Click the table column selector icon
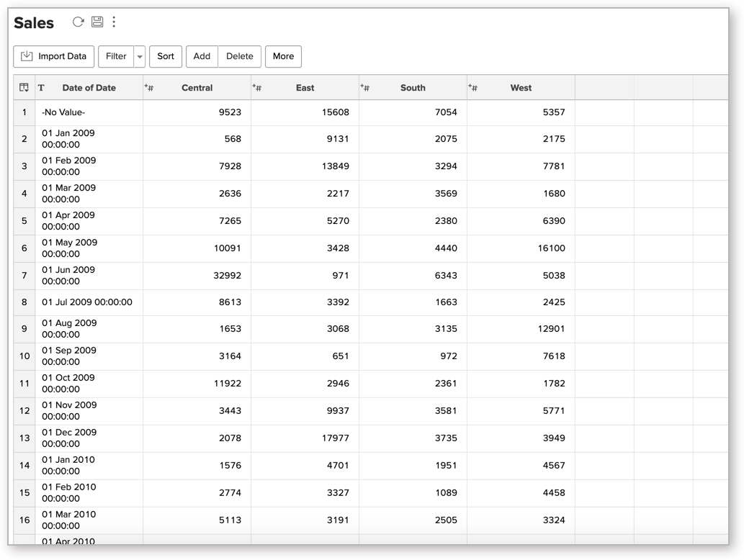Screen dimensions: 744x560 click(24, 88)
